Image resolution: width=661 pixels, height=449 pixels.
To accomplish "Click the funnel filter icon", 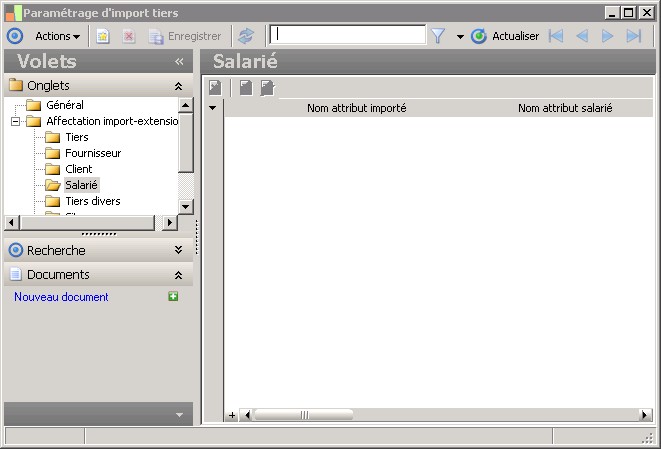I will click(438, 36).
